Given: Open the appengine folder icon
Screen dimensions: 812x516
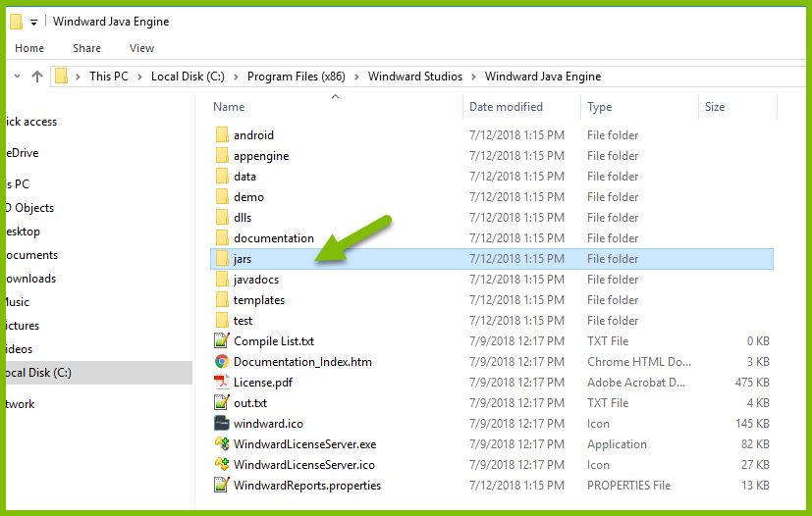Looking at the screenshot, I should pyautogui.click(x=222, y=156).
